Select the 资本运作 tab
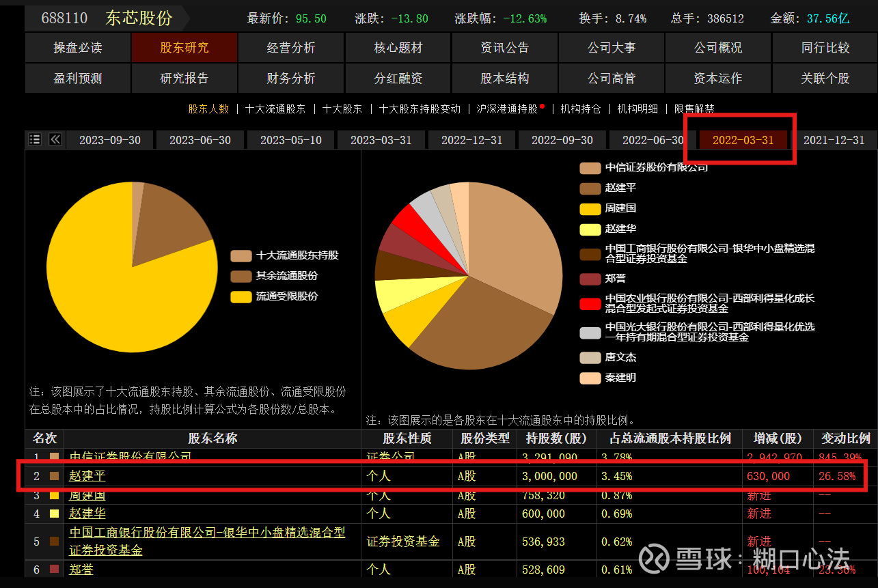 (x=718, y=79)
